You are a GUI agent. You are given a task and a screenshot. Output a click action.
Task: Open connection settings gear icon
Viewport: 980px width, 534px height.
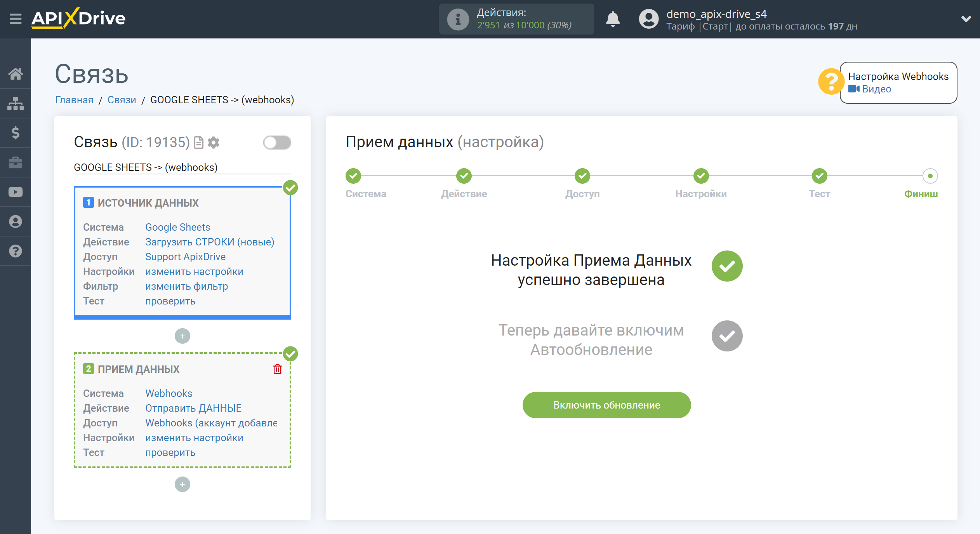point(214,143)
